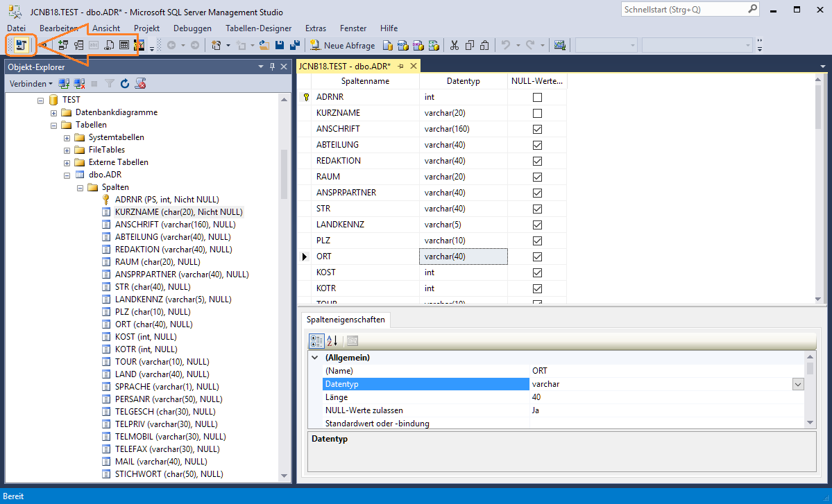Open the XML Indexes toolbar icon
Screen dimensions: 832x504
pos(109,46)
